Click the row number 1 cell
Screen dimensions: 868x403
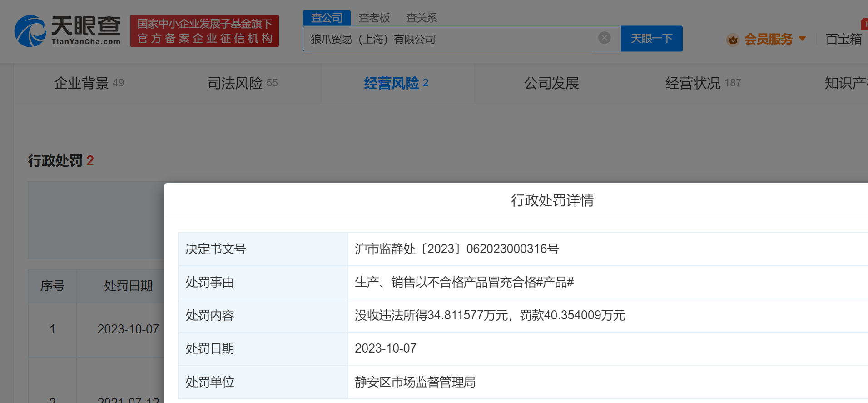click(x=52, y=329)
